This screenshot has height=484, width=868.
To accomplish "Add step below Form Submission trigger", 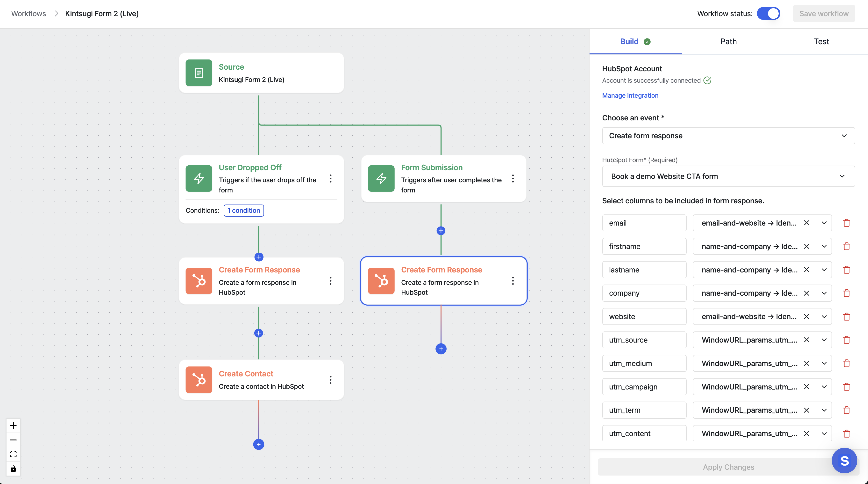I will [x=441, y=231].
